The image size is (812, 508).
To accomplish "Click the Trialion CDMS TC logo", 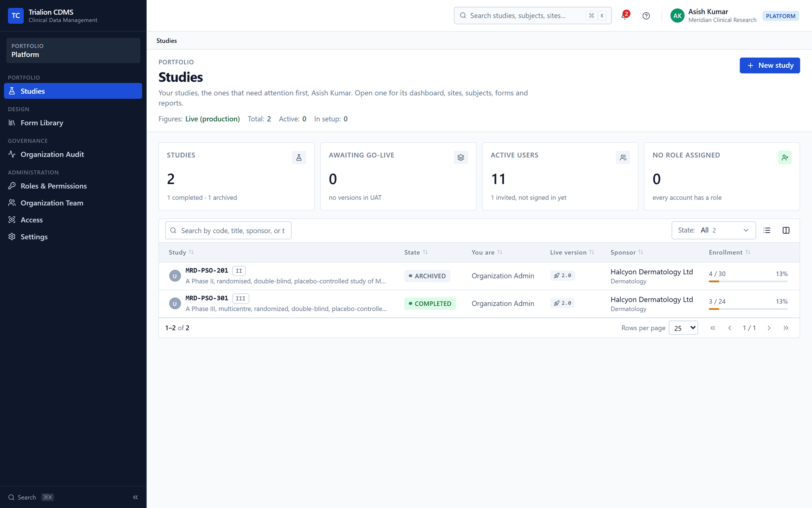I will click(x=16, y=16).
